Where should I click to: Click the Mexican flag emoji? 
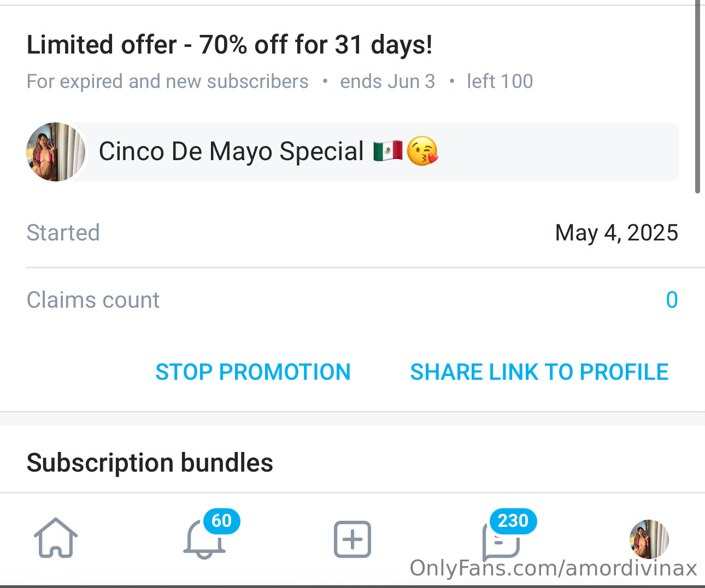pos(388,151)
